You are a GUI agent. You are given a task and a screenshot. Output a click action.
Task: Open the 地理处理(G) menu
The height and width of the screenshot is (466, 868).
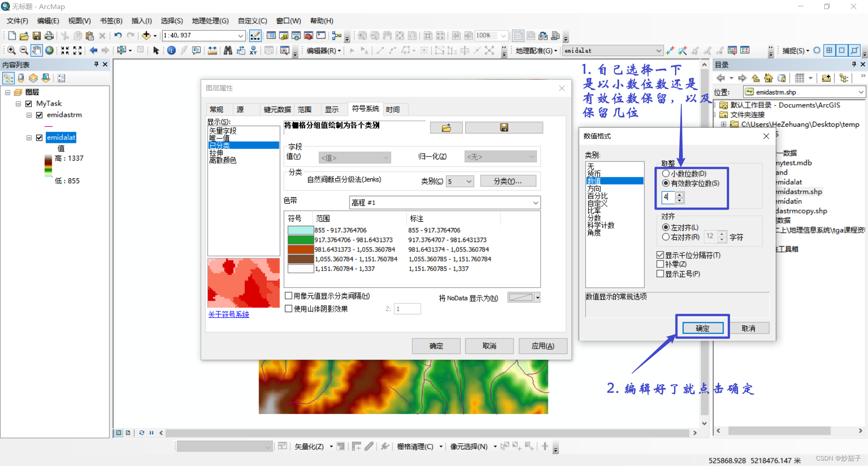210,21
